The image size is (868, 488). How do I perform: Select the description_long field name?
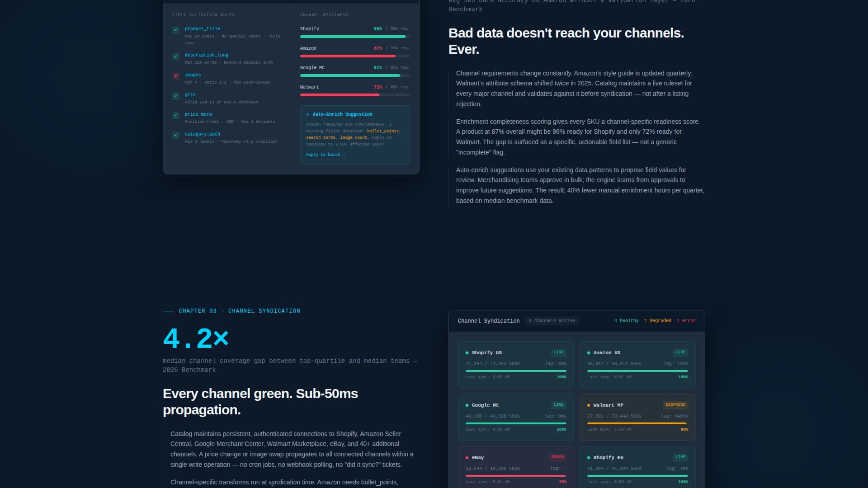pyautogui.click(x=206, y=55)
